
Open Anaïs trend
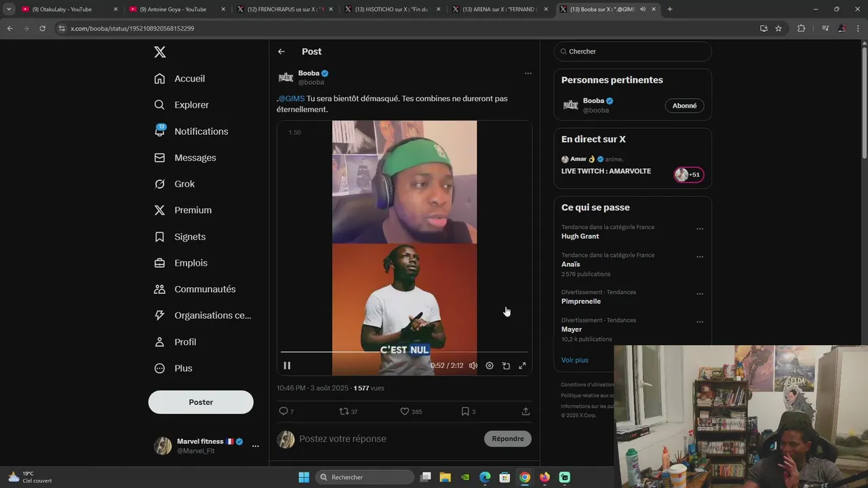click(570, 264)
